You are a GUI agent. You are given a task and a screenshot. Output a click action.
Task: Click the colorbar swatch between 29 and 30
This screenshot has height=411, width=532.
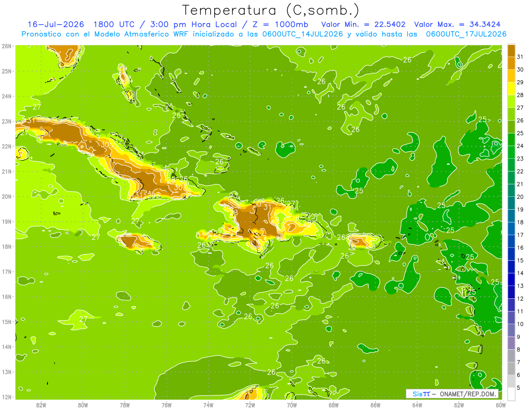(512, 76)
